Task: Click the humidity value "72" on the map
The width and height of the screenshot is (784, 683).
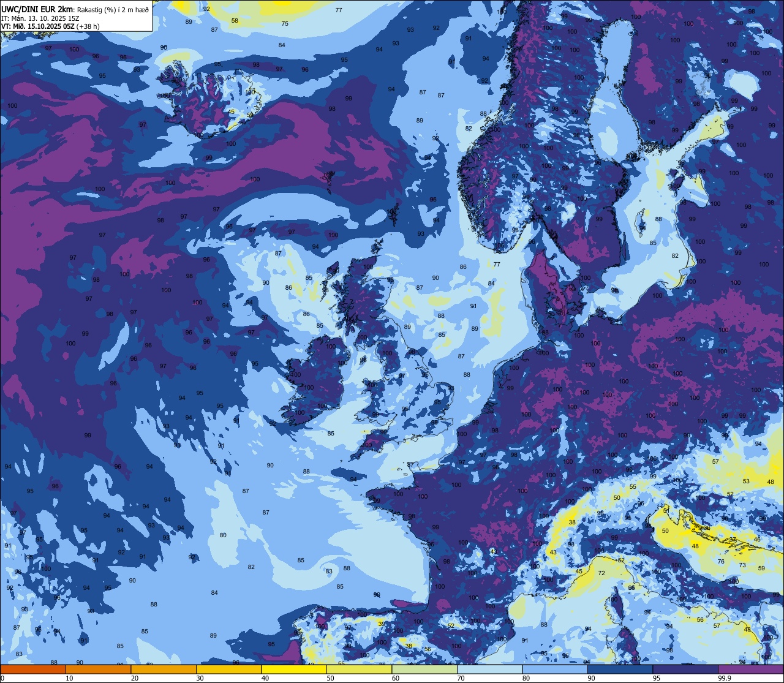Action: click(601, 573)
